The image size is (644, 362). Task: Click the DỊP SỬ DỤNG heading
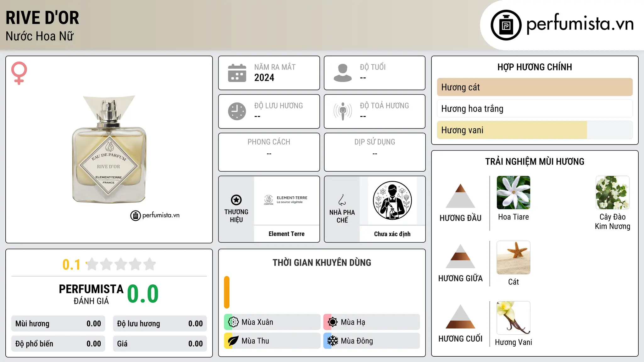pos(375,142)
